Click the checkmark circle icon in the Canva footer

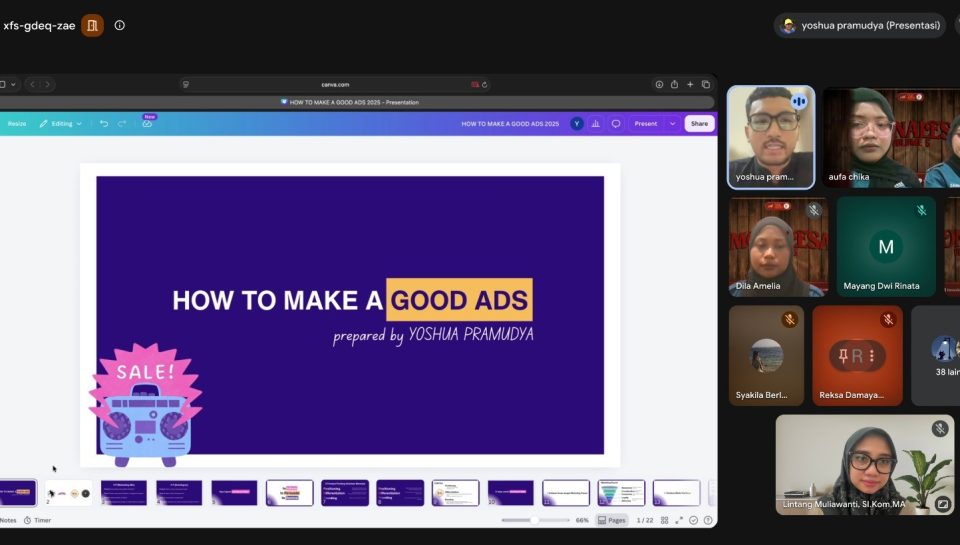(x=694, y=520)
